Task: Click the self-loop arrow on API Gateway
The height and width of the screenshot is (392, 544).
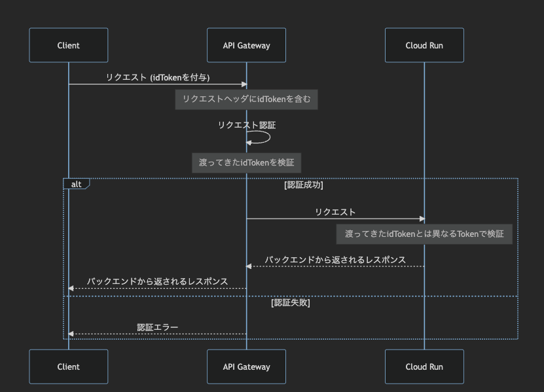Action: [258, 137]
